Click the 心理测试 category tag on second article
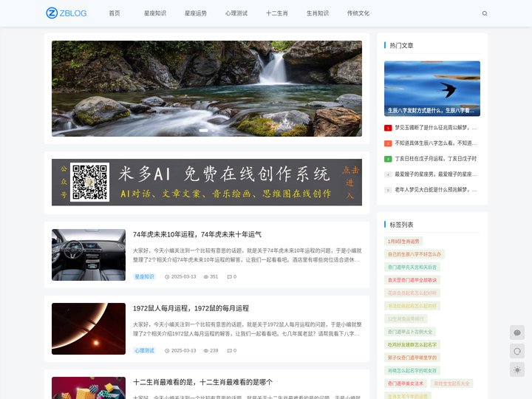Viewport: 532px width, 399px height. 145,351
